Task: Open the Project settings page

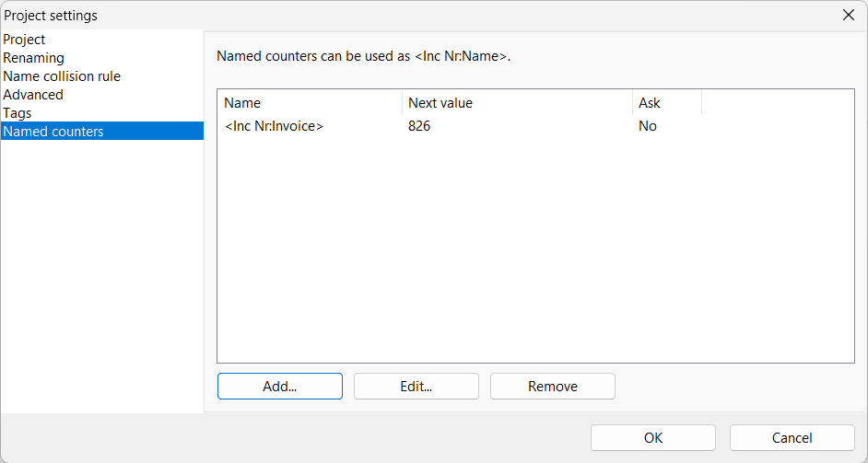Action: pyautogui.click(x=102, y=40)
